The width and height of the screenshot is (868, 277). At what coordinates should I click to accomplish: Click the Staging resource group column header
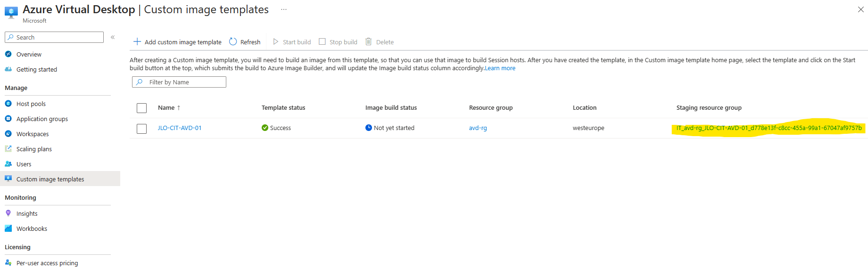(709, 107)
